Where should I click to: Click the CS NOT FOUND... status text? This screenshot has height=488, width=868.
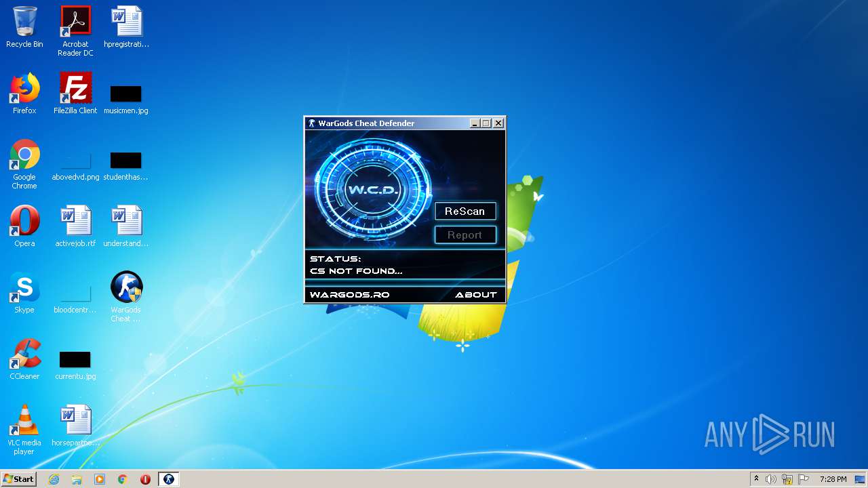point(356,271)
